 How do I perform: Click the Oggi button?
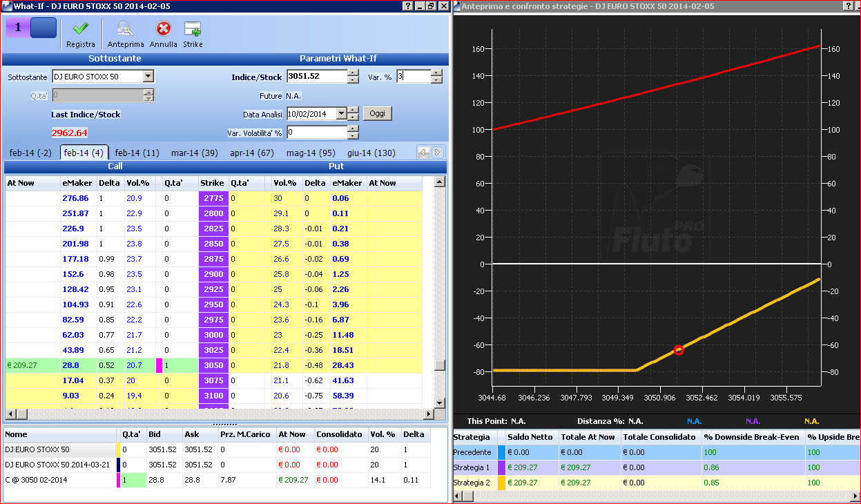(x=377, y=113)
